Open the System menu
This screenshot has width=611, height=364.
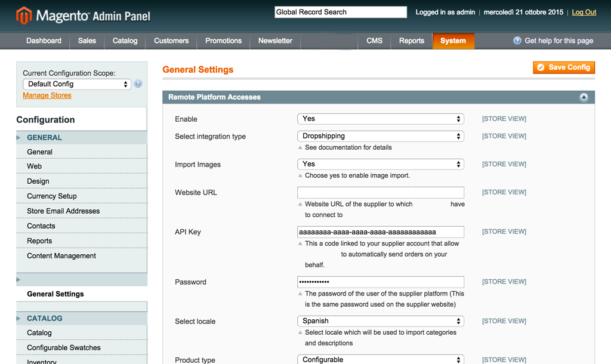[453, 41]
